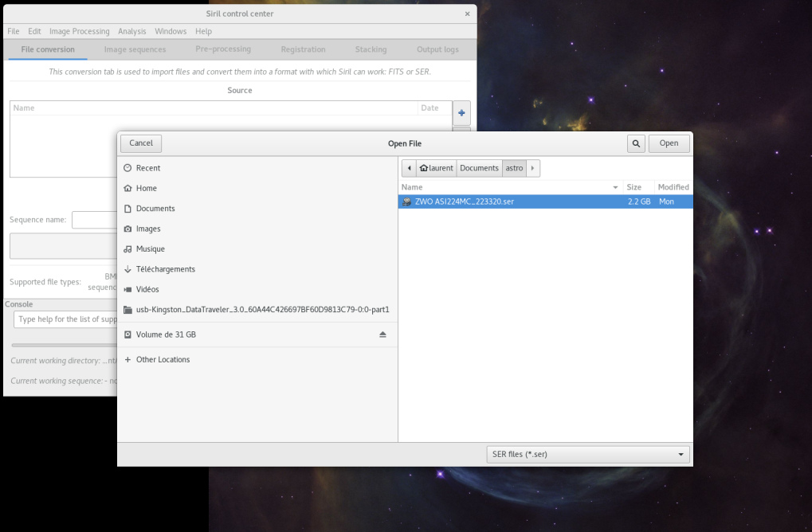
Task: Click the plus icon to add source files
Action: [x=461, y=113]
